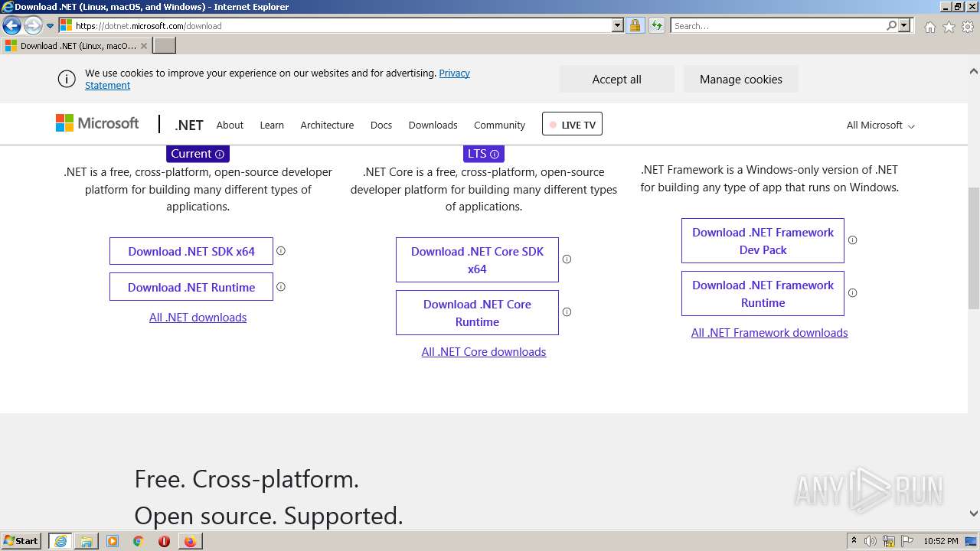Image resolution: width=980 pixels, height=551 pixels.
Task: Open a new blank tab
Action: [x=165, y=46]
